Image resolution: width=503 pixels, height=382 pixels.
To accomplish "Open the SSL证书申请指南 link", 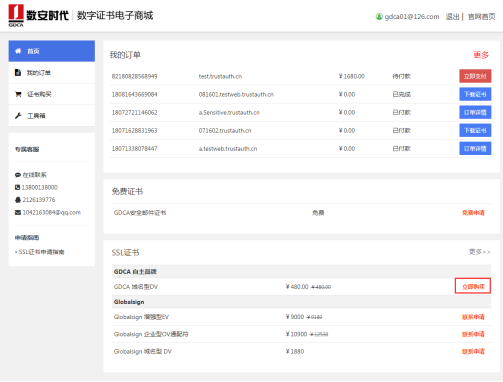I will coord(41,252).
